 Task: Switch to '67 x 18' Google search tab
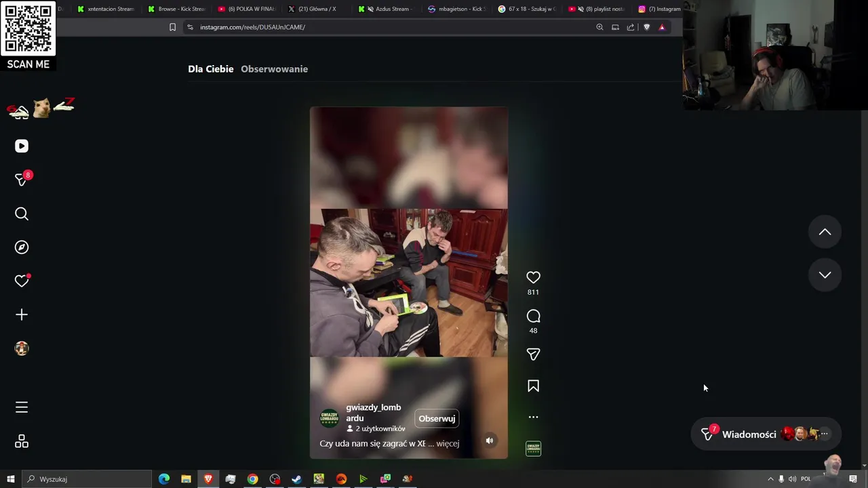point(528,9)
